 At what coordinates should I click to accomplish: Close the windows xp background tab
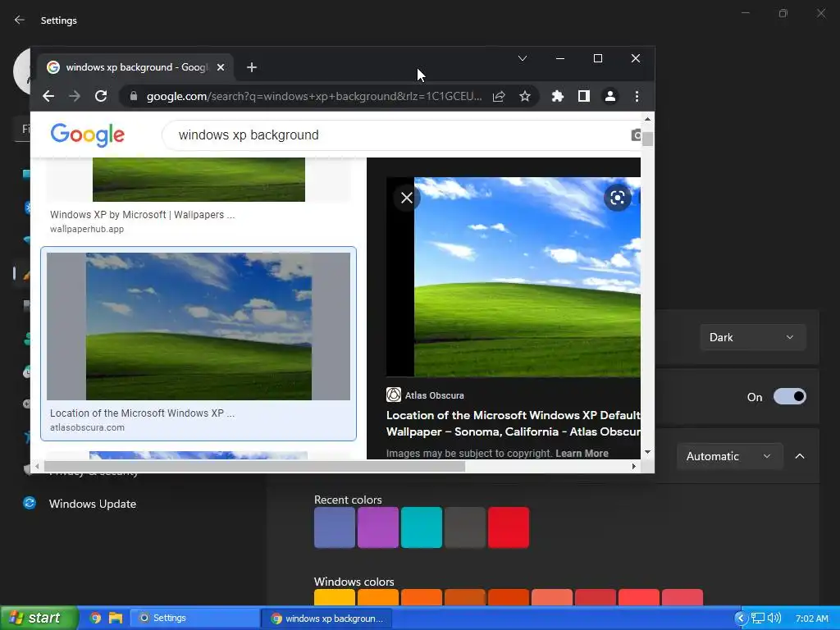pos(221,67)
